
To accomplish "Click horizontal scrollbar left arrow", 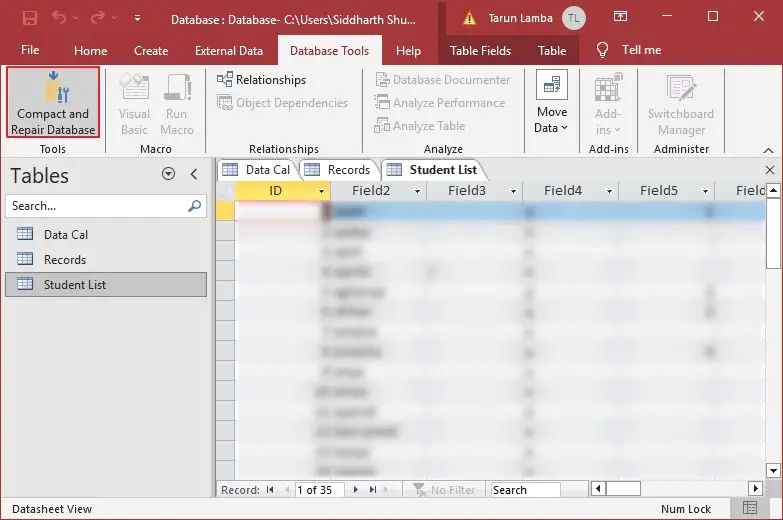I will (x=598, y=489).
